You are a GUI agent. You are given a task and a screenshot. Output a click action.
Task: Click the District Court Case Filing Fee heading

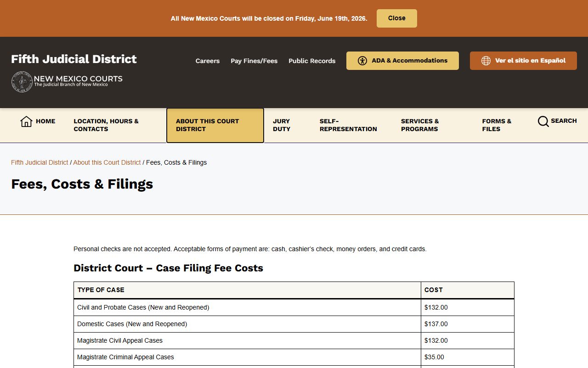tap(168, 268)
